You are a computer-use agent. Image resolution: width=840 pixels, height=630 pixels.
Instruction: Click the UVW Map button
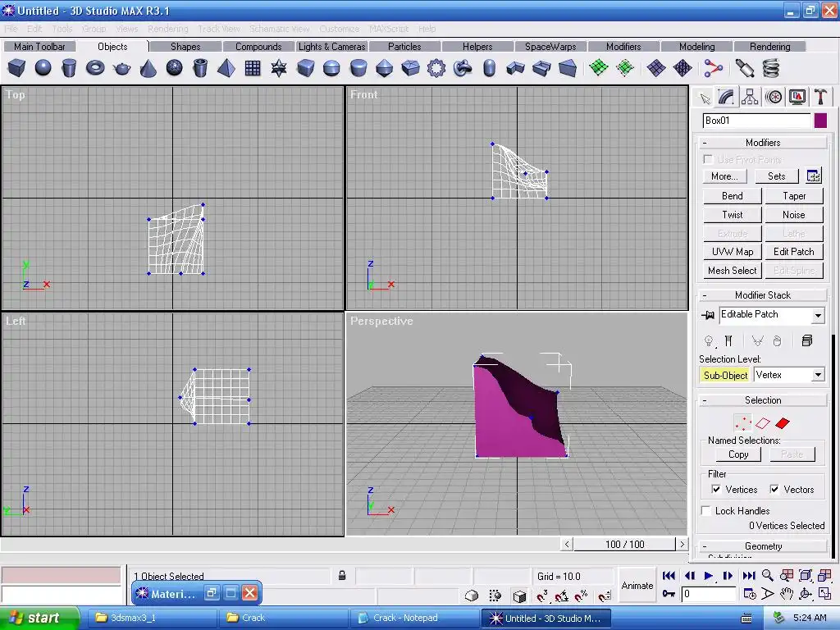(x=732, y=252)
